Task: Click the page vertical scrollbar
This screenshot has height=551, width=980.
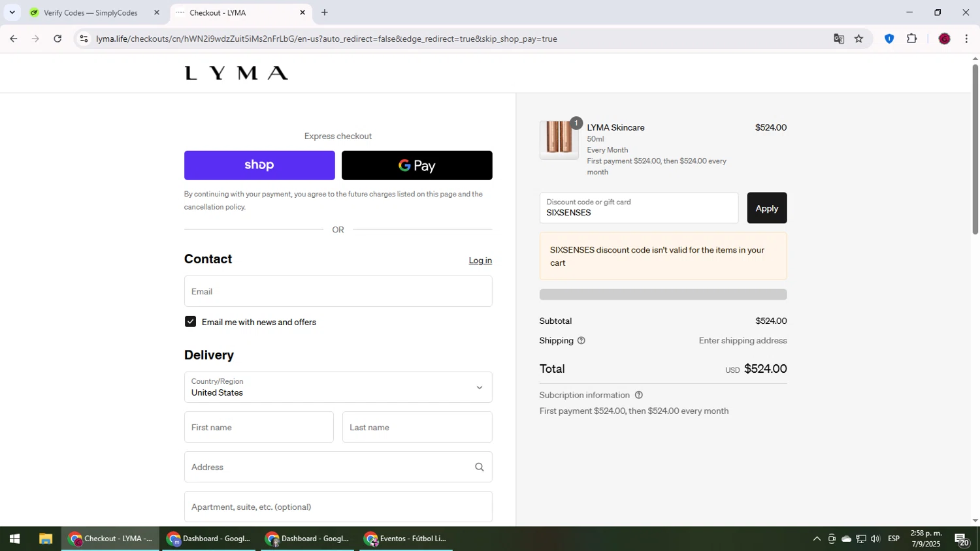Action: tap(975, 150)
